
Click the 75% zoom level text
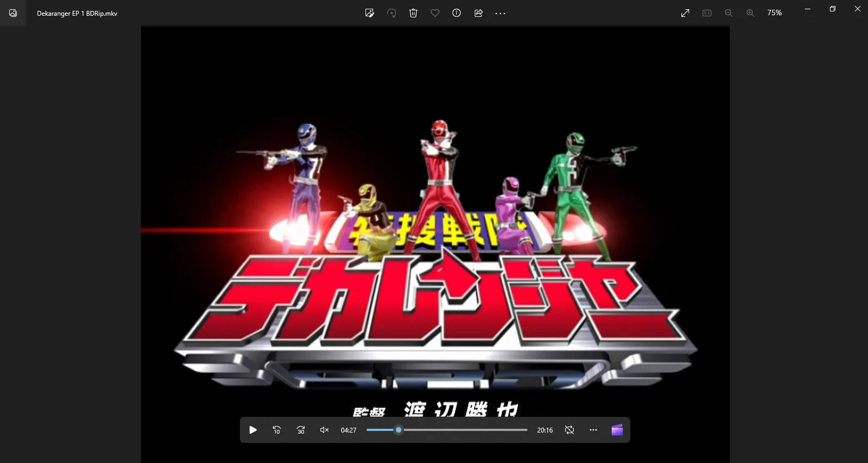(774, 13)
